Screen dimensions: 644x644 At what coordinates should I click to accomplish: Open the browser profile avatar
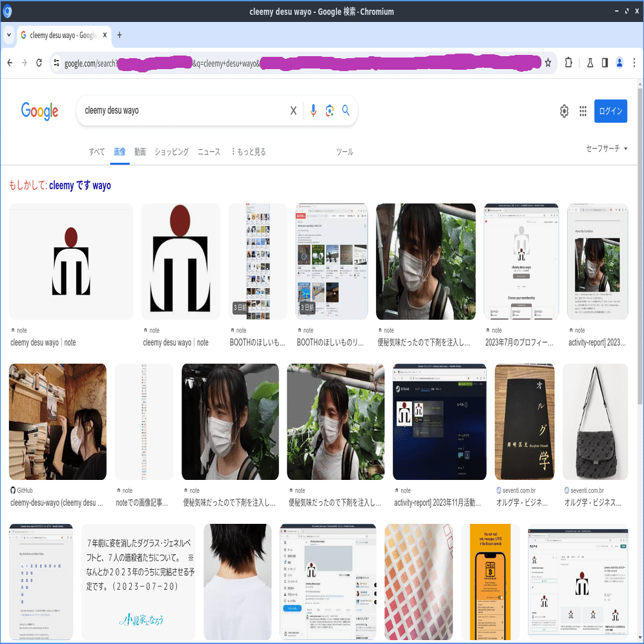(x=619, y=63)
